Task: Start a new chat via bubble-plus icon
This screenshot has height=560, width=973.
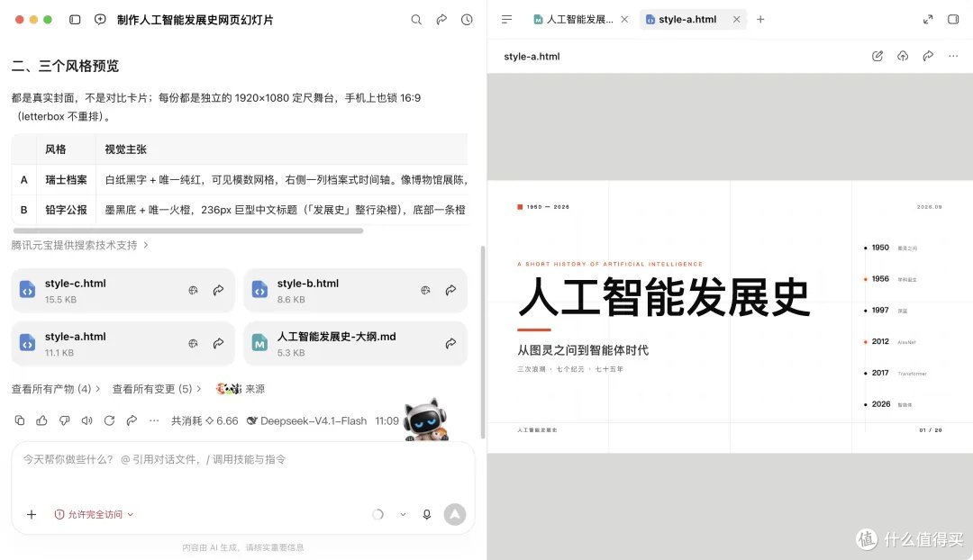Action: pos(100,20)
